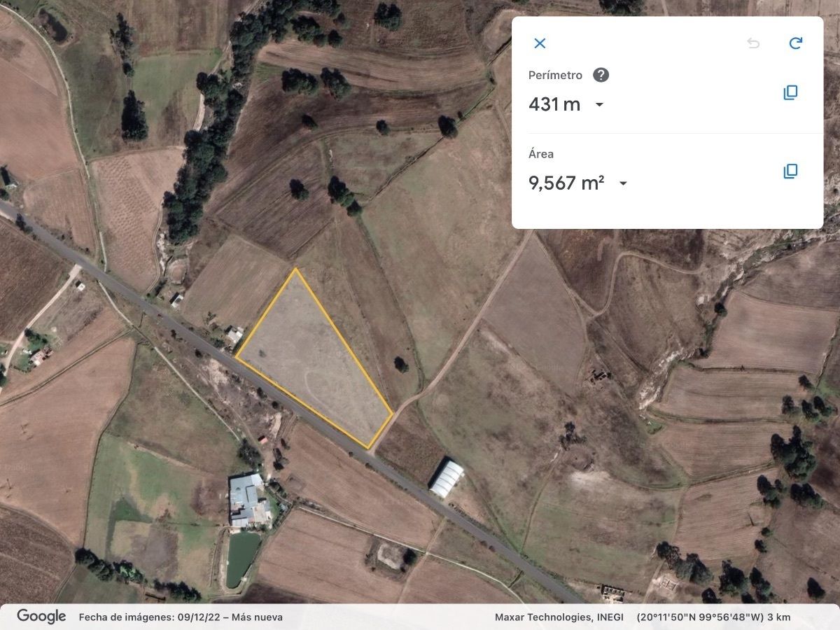Image resolution: width=840 pixels, height=630 pixels.
Task: Copy the perimeter value to clipboard
Action: click(790, 92)
